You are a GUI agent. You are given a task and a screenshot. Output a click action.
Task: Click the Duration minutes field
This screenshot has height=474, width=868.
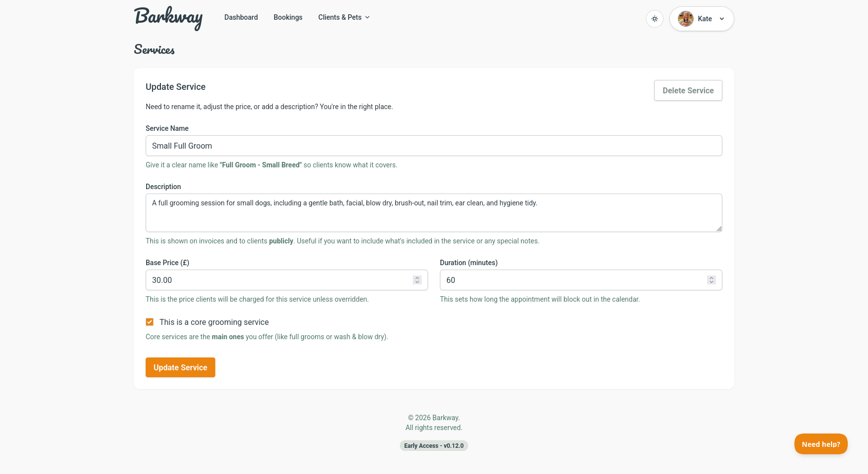tap(573, 280)
